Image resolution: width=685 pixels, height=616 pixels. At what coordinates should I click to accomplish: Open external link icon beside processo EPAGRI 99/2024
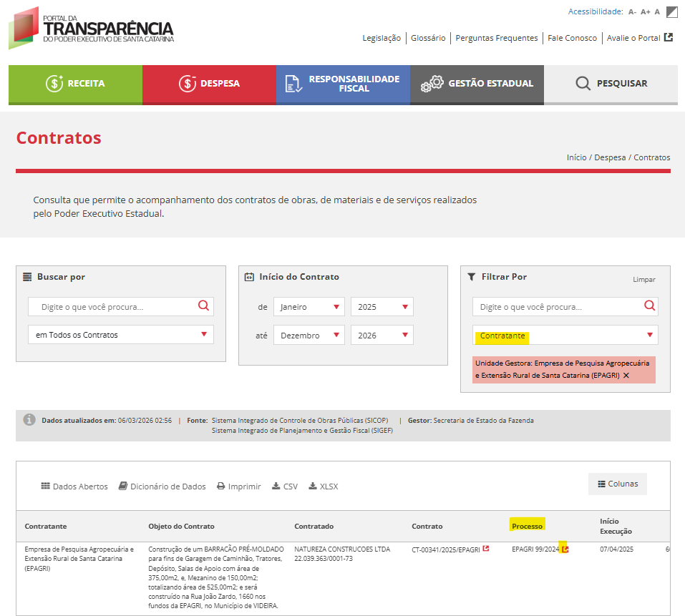pos(565,549)
